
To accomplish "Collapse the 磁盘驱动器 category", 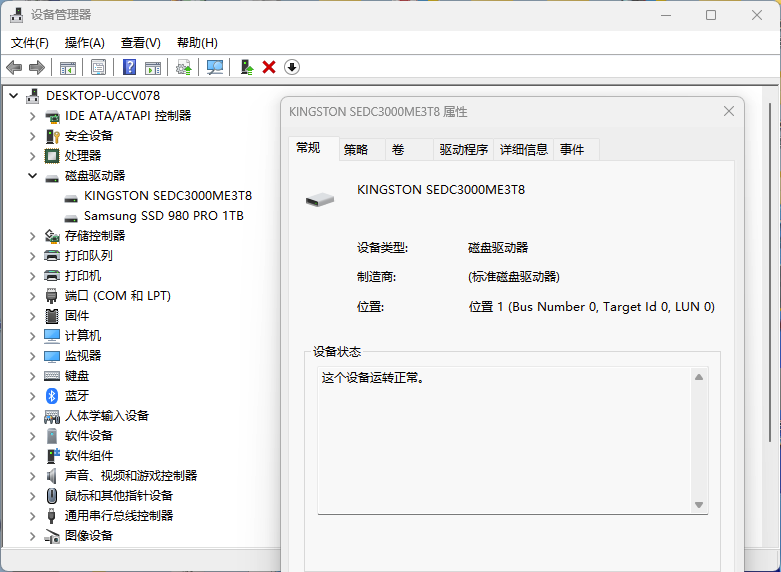I will click(x=32, y=175).
